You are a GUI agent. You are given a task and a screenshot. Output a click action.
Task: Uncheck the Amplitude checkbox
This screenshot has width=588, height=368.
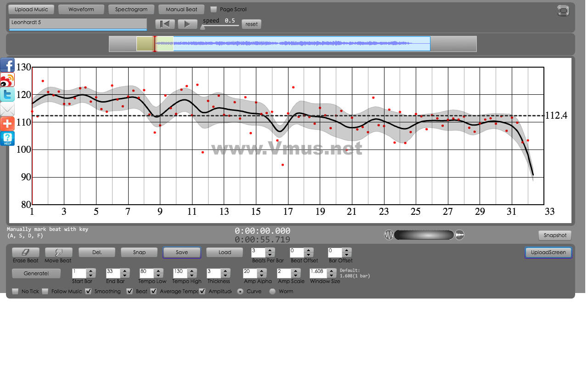click(202, 291)
